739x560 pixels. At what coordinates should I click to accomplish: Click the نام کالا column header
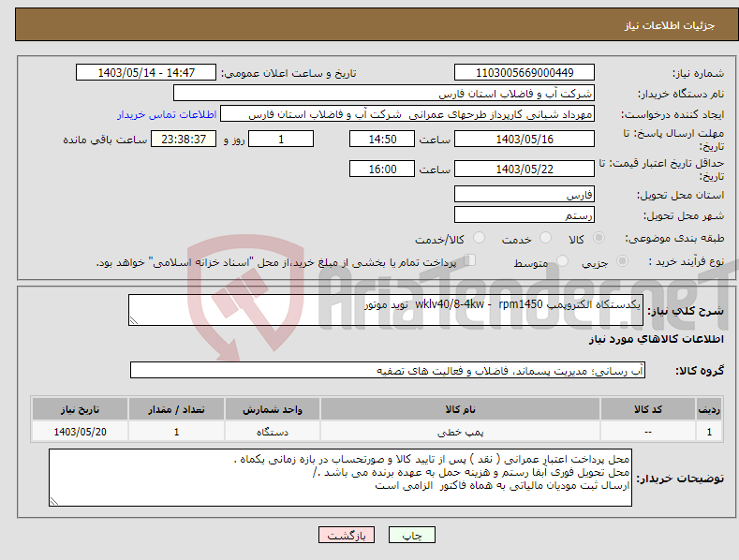[461, 409]
